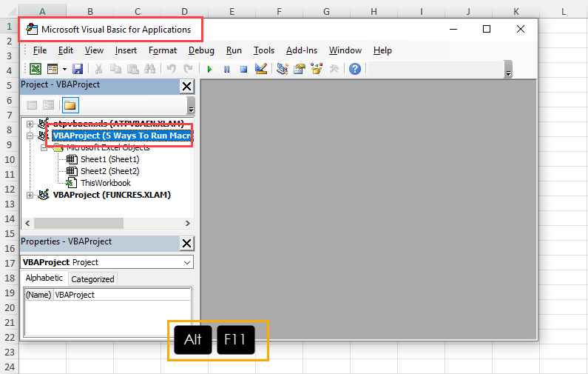Select VBAProject (5 Ways To Run Macr tree item
The image size is (588, 374).
tap(122, 136)
